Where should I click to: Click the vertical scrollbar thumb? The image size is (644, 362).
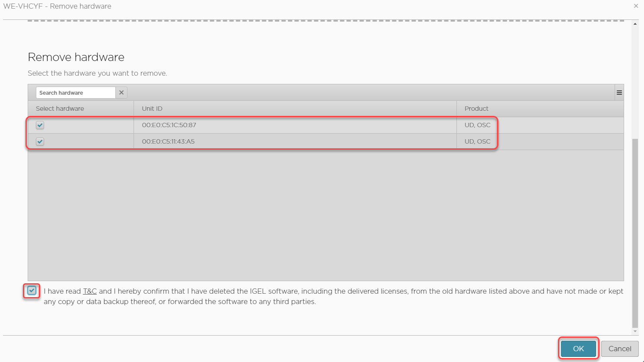click(x=635, y=234)
